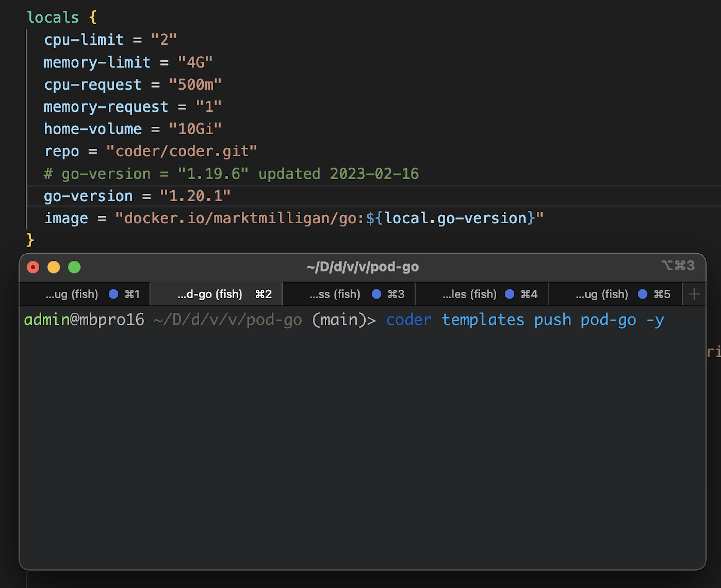Click the '-y' flag in the command
Viewport: 721px width, 588px height.
coord(655,321)
